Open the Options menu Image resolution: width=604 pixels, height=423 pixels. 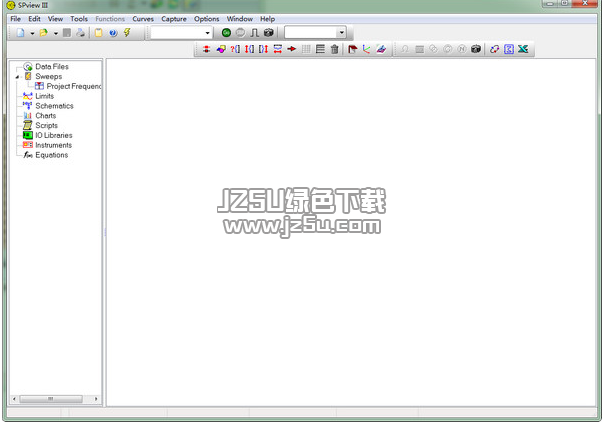click(x=206, y=19)
